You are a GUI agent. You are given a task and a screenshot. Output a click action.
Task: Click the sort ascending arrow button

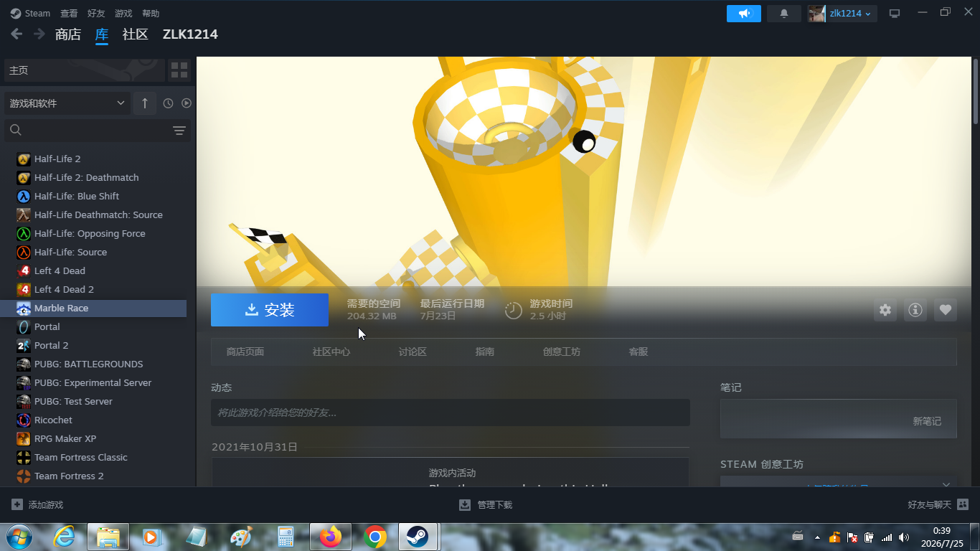tap(144, 103)
